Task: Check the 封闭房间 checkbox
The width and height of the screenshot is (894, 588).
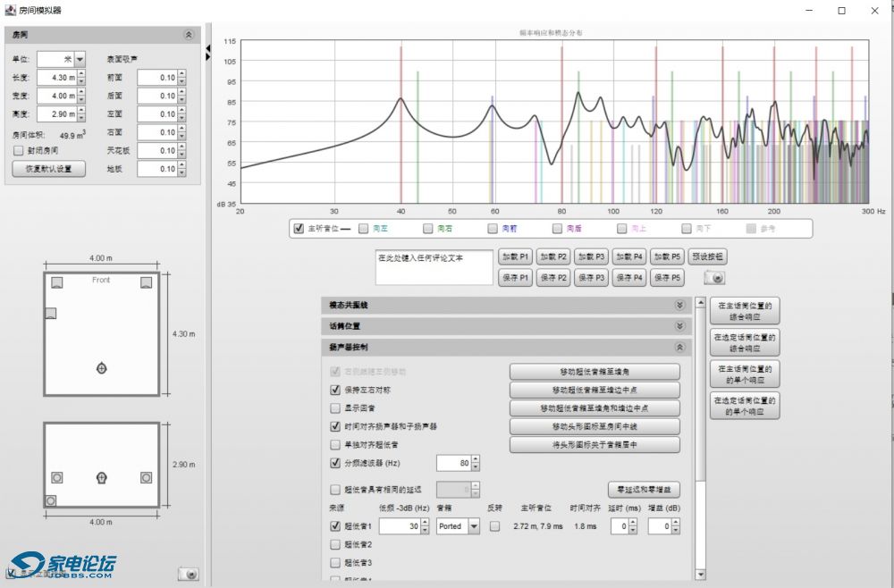Action: [x=18, y=150]
